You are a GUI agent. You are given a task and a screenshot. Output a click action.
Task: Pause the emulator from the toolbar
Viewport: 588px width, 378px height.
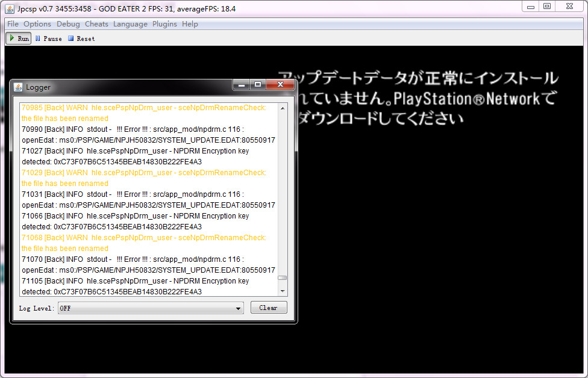click(x=48, y=39)
